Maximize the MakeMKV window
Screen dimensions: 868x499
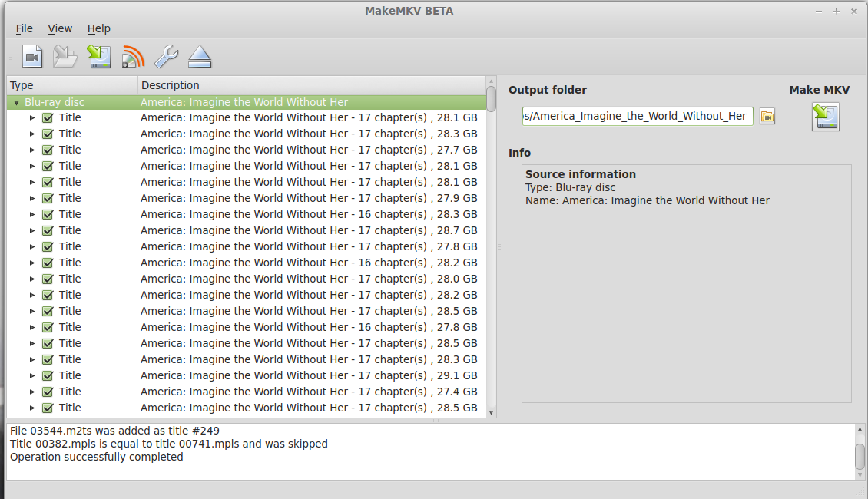tap(837, 11)
